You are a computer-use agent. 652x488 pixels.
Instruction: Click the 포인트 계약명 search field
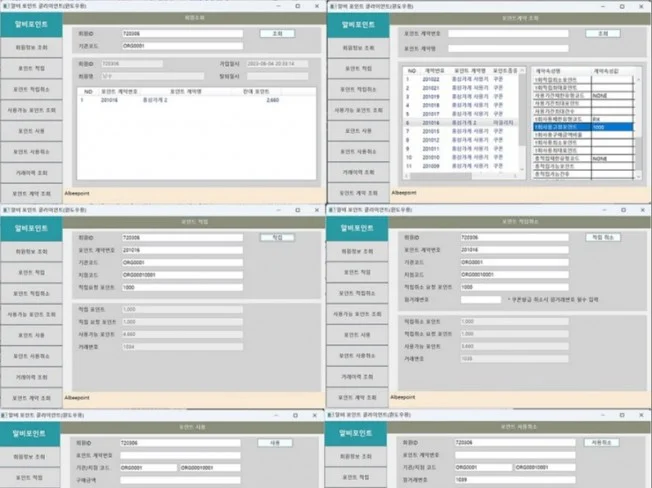[x=510, y=46]
